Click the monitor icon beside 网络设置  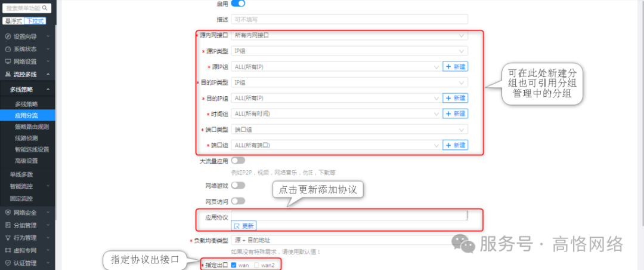click(x=8, y=62)
